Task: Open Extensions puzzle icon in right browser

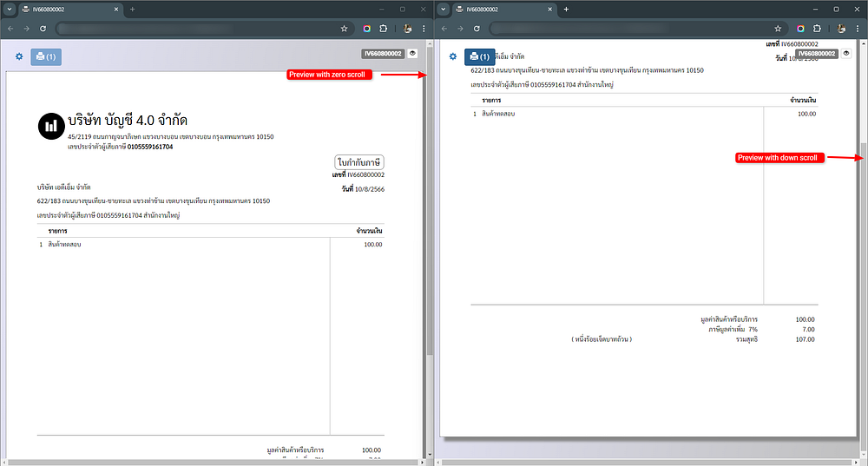Action: pyautogui.click(x=818, y=29)
